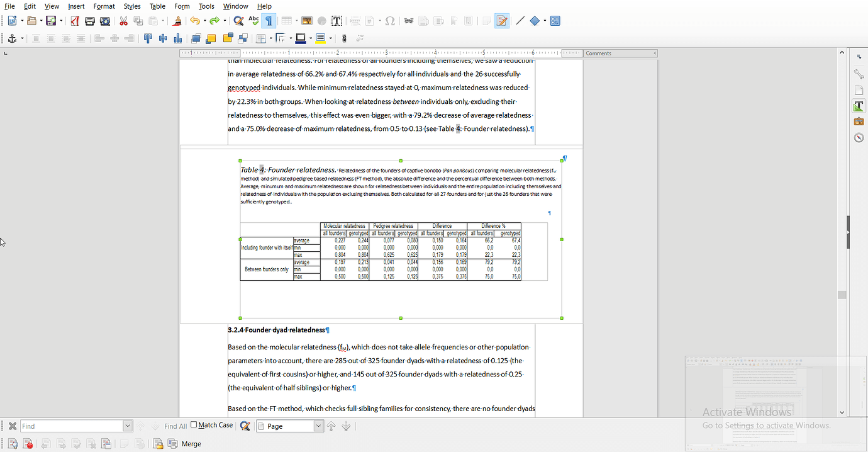
Task: Open the Navigator sidebar panel
Action: pos(859,137)
